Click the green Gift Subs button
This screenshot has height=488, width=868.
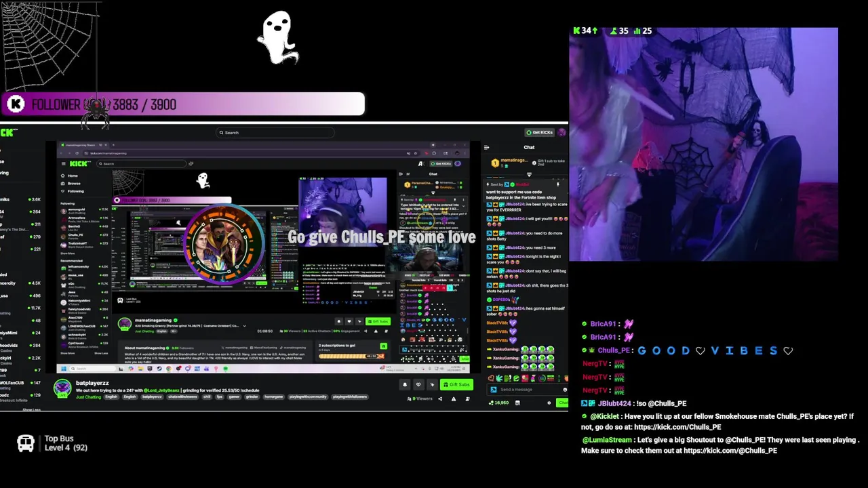click(x=456, y=385)
